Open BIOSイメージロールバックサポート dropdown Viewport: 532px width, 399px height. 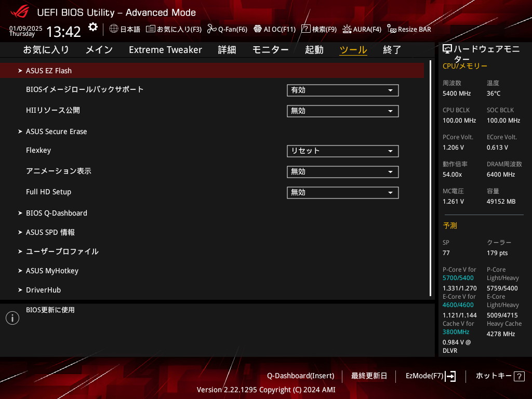342,90
